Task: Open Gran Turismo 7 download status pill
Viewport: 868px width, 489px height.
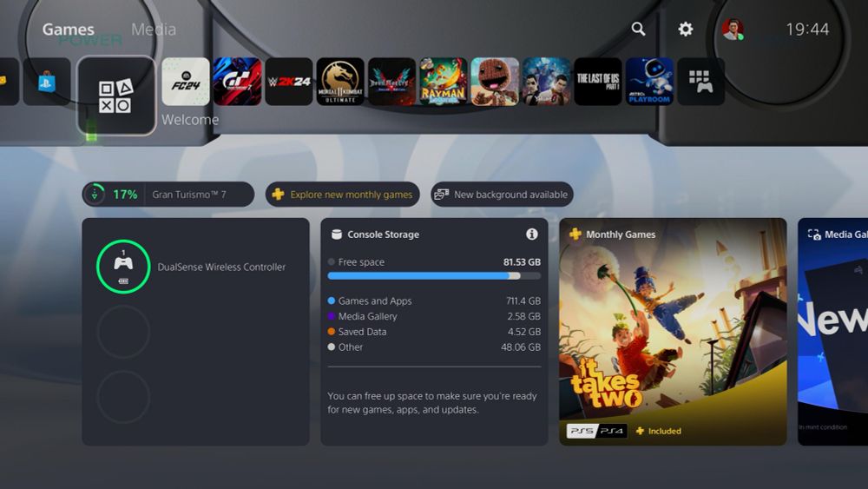Action: 168,195
